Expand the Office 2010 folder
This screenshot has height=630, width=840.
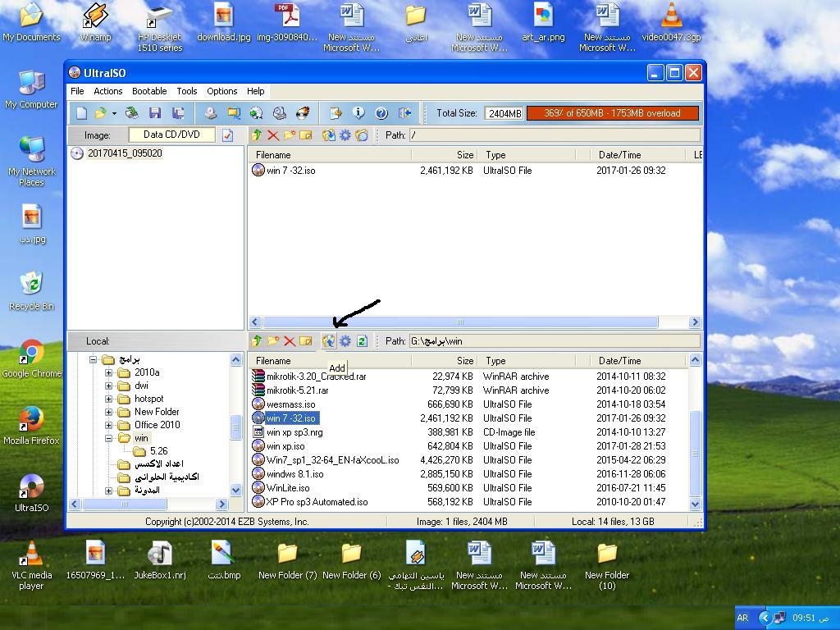pyautogui.click(x=109, y=425)
